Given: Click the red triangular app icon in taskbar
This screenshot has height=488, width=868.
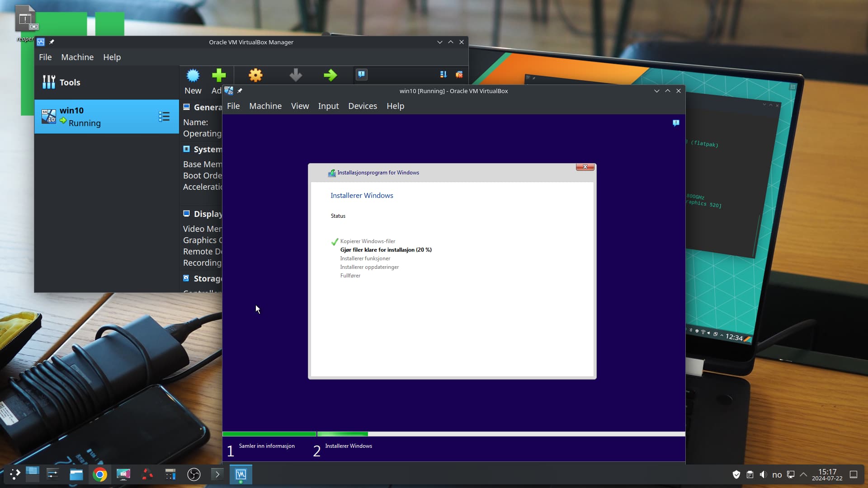Looking at the screenshot, I should [x=147, y=474].
